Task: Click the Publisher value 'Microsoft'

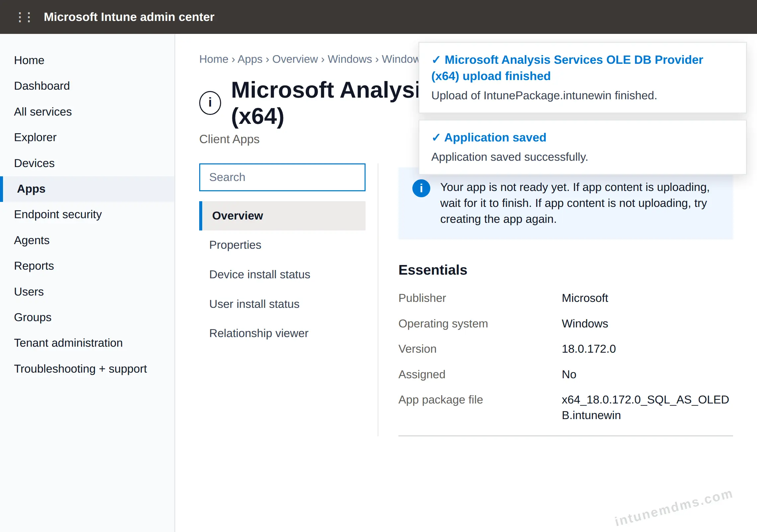Action: point(585,298)
